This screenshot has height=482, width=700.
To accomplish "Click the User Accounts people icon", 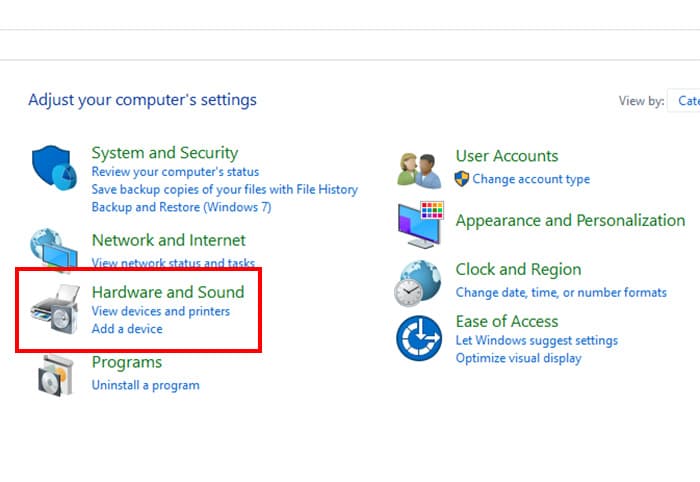I will pos(419,170).
